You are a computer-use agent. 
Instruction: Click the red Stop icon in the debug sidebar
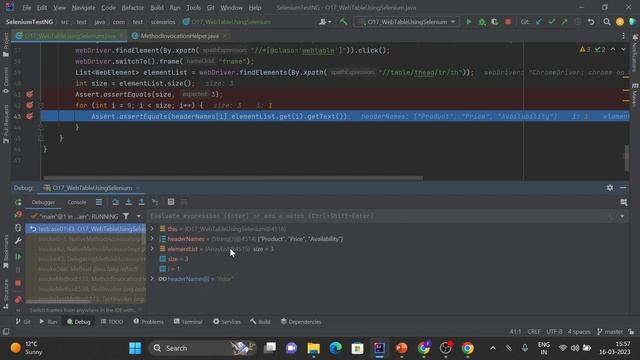18,283
